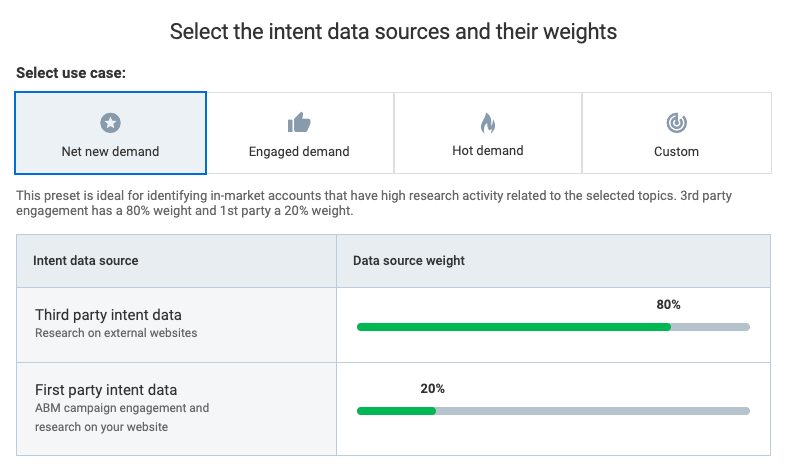Screen dimensions: 786x475
Task: Pick the Hot demand preset label
Action: click(487, 151)
